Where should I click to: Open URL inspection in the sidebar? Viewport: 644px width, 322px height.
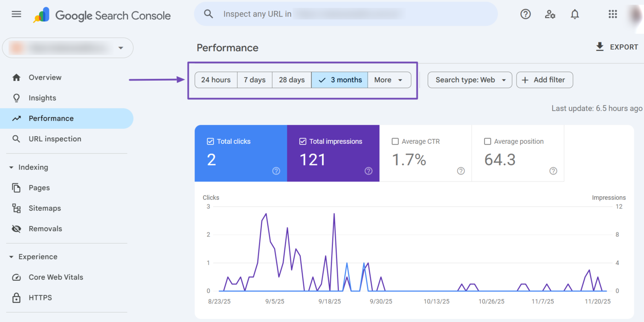tap(55, 139)
